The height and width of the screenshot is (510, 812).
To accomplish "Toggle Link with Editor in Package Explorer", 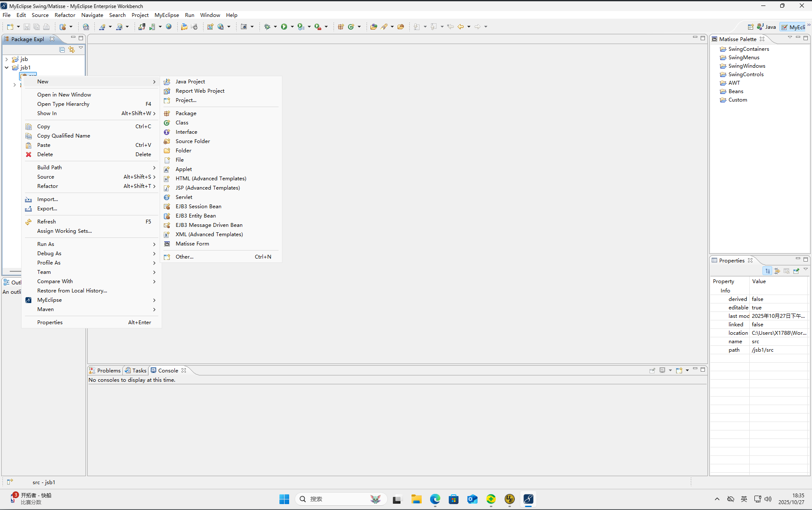I will click(72, 50).
